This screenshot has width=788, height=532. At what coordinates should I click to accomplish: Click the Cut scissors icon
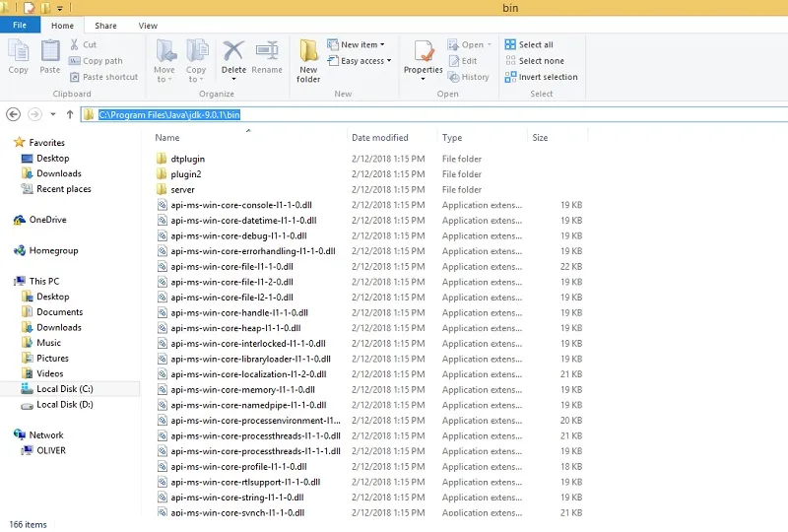[x=75, y=44]
